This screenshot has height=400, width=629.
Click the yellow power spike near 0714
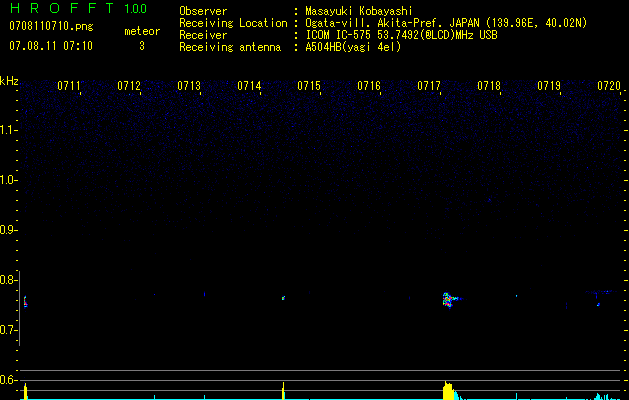[283, 391]
